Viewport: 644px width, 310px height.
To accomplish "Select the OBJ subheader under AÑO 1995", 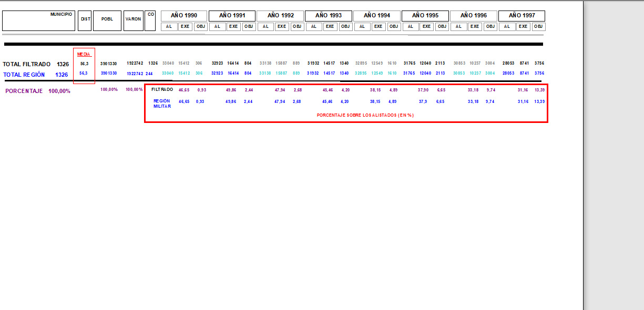I will [442, 26].
